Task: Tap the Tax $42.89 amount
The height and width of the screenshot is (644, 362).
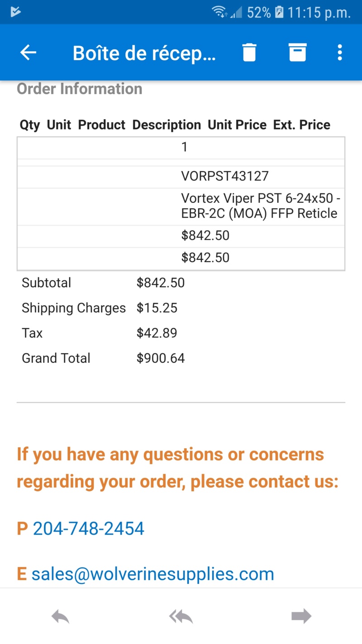Action: point(157,333)
